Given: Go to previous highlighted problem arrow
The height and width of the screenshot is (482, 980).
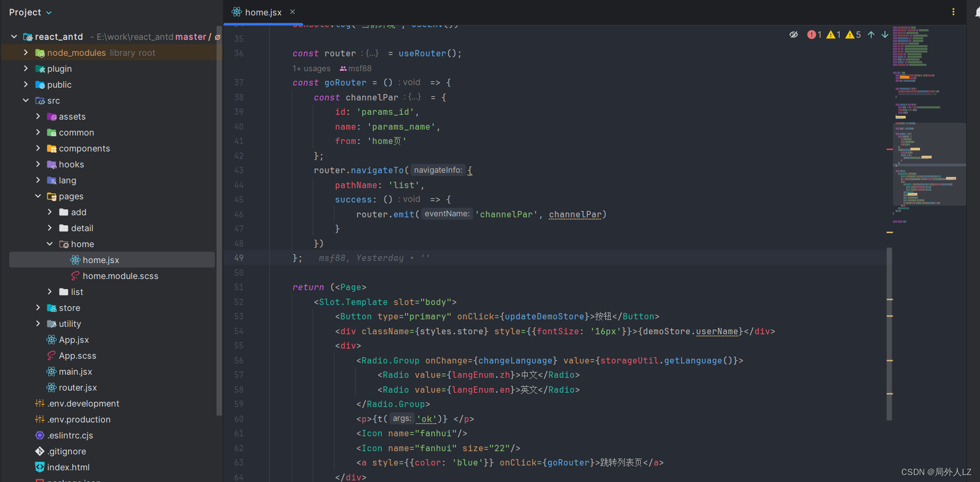Looking at the screenshot, I should (871, 35).
